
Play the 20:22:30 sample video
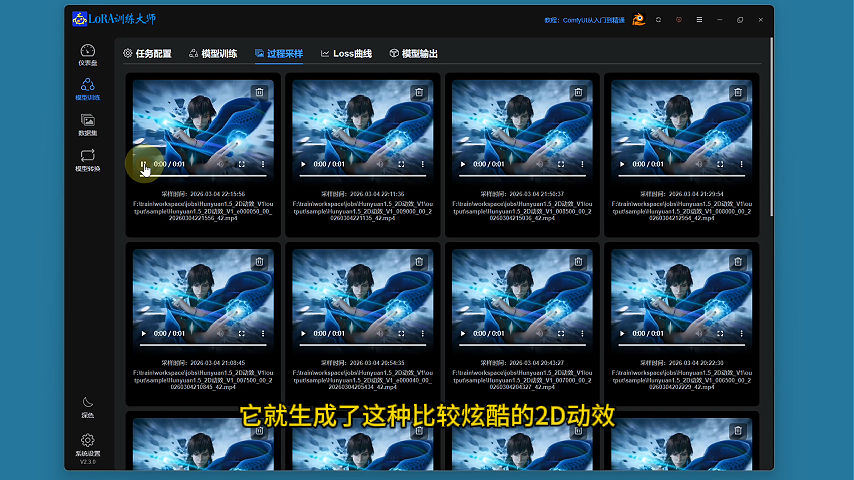622,333
